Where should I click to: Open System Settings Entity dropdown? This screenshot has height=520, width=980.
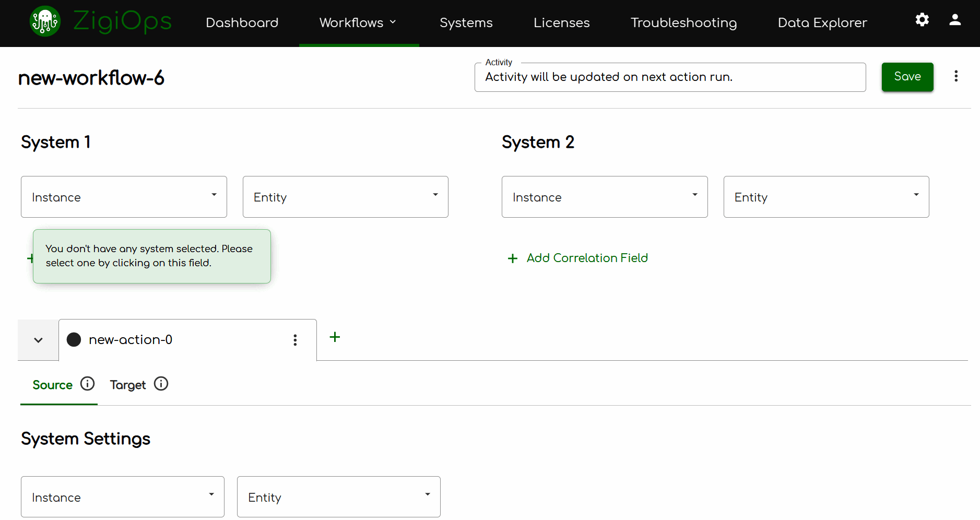click(x=338, y=497)
